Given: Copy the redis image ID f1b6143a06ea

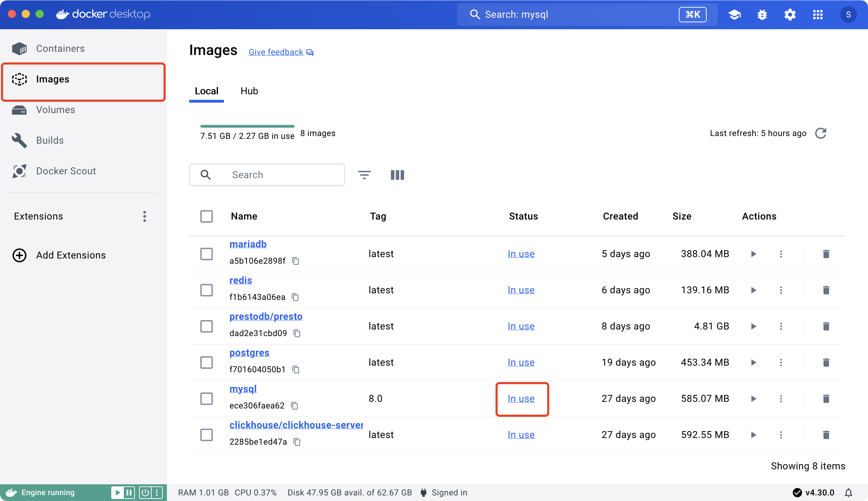Looking at the screenshot, I should point(295,297).
